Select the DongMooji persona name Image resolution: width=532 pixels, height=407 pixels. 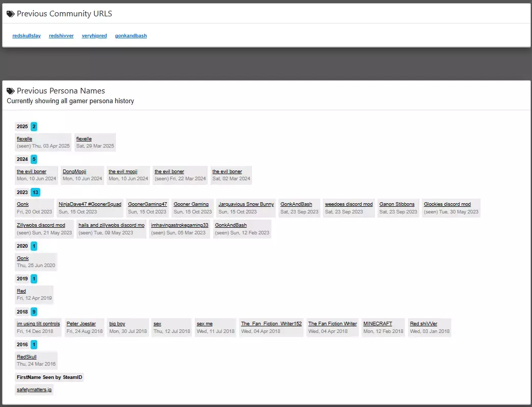(x=74, y=172)
